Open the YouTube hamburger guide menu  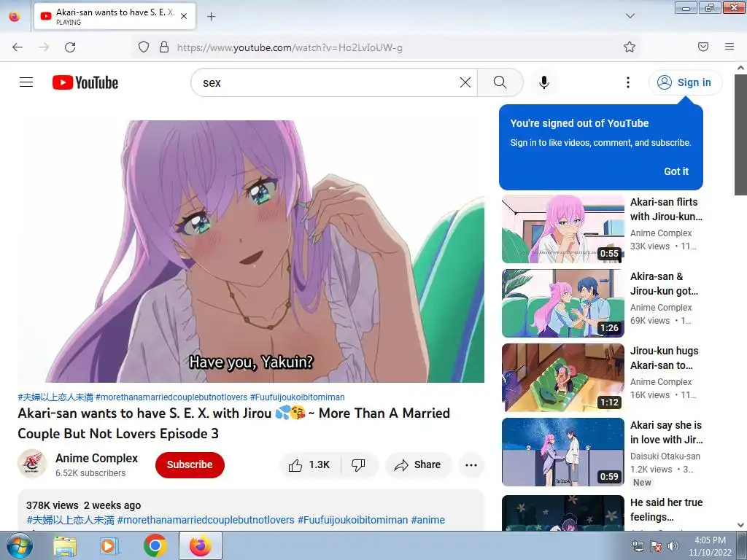click(26, 82)
